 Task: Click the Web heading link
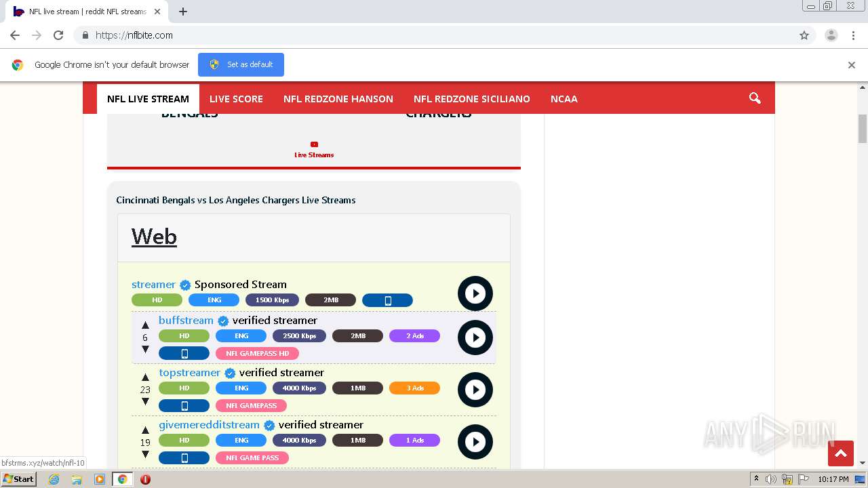click(x=154, y=237)
